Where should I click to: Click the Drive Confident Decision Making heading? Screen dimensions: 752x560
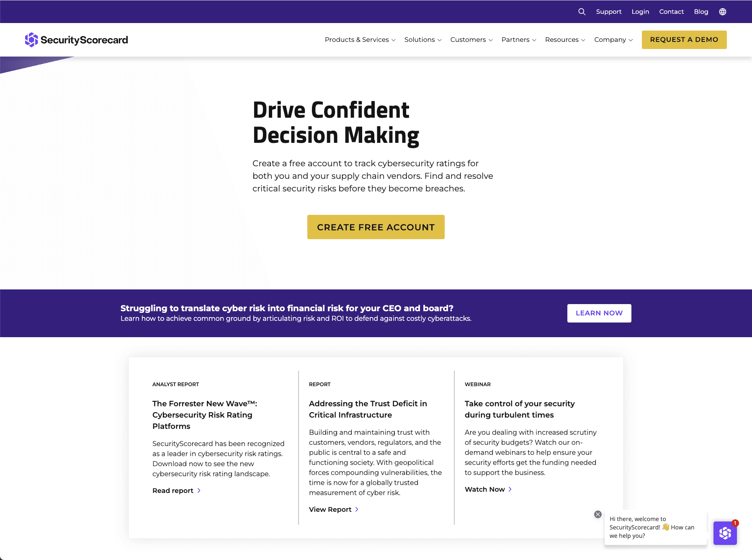tap(336, 123)
